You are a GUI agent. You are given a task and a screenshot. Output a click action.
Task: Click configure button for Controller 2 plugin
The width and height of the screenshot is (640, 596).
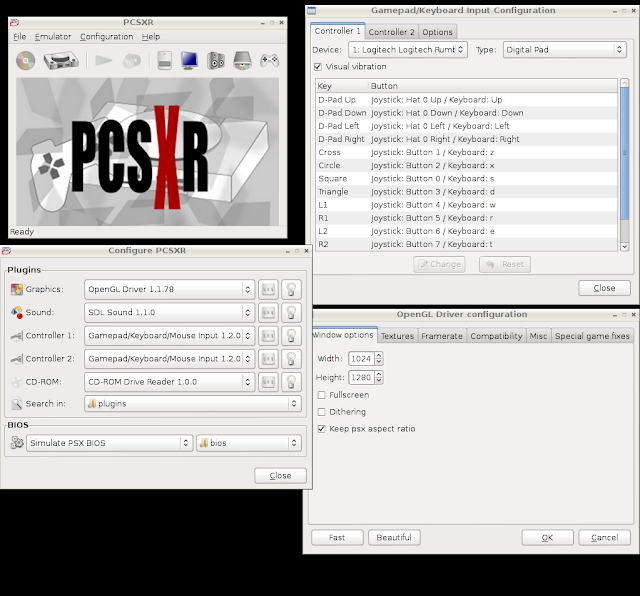268,359
